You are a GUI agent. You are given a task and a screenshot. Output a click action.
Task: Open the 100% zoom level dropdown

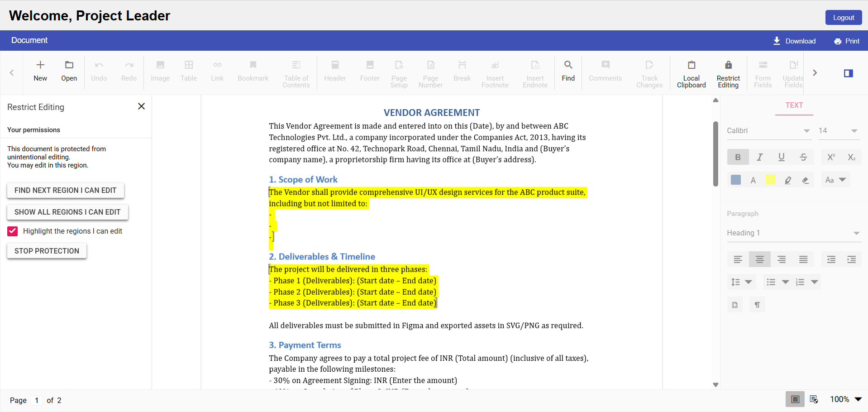[845, 399]
